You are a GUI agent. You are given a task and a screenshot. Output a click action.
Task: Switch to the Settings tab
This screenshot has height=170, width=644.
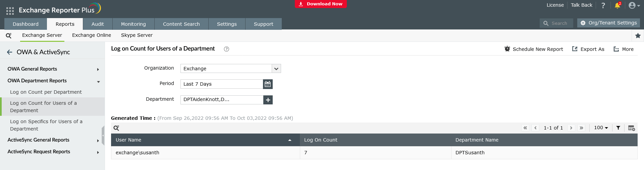pos(227,24)
